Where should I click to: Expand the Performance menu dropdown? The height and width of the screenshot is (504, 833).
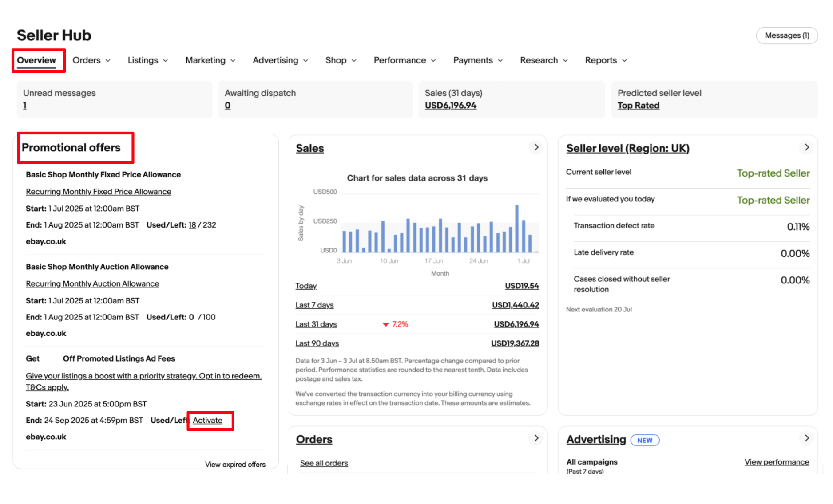405,60
